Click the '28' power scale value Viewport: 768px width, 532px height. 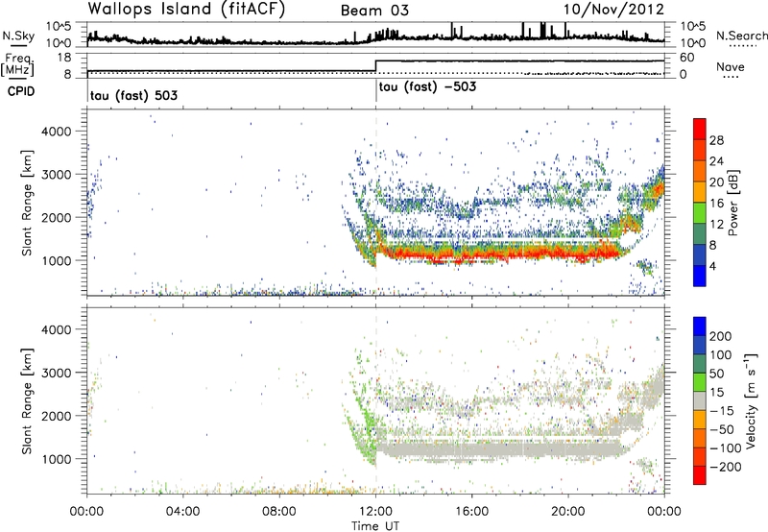pyautogui.click(x=716, y=140)
